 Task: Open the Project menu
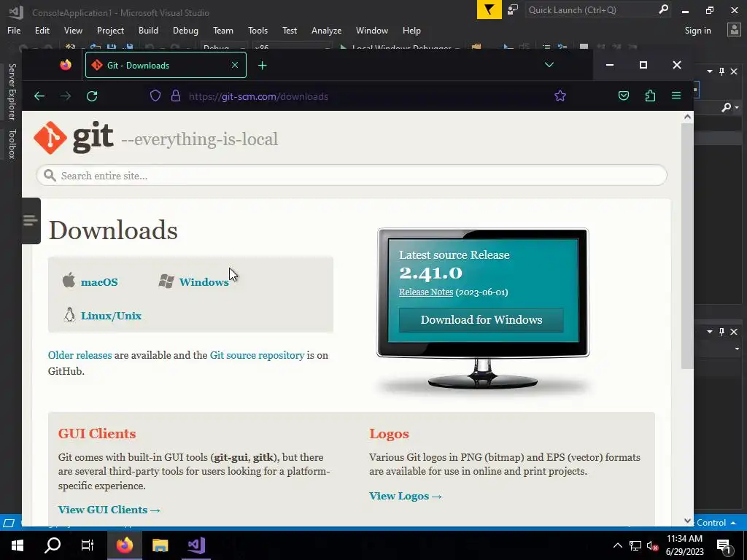[110, 31]
